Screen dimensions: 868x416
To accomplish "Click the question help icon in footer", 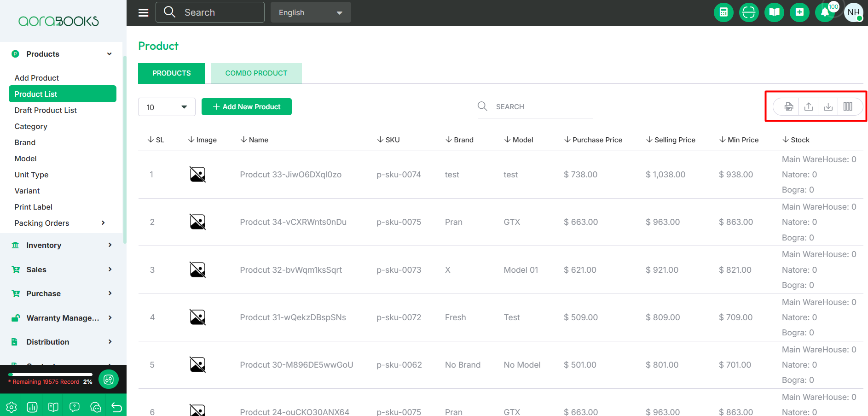I will click(75, 407).
